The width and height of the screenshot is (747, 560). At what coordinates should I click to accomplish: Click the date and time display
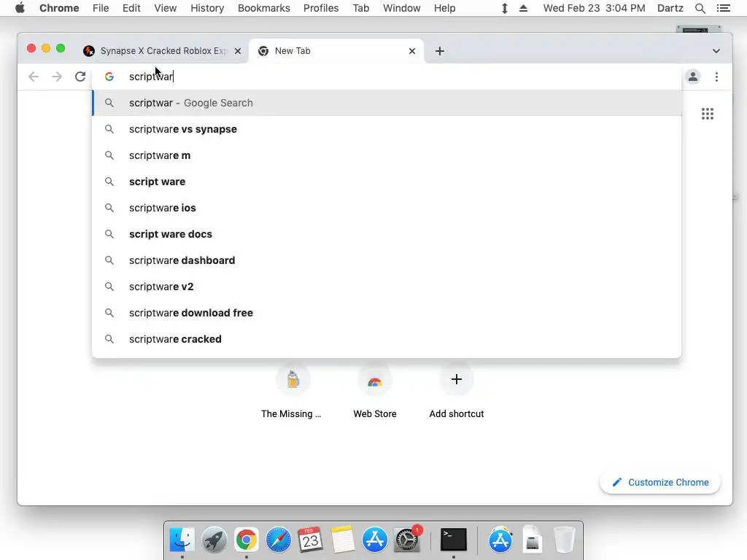[594, 8]
